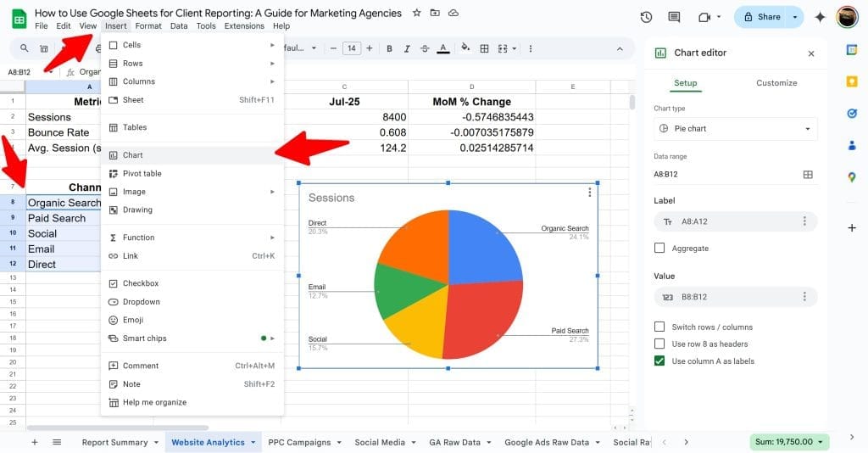Start a Meet call camera icon
868x453 pixels.
(x=704, y=17)
